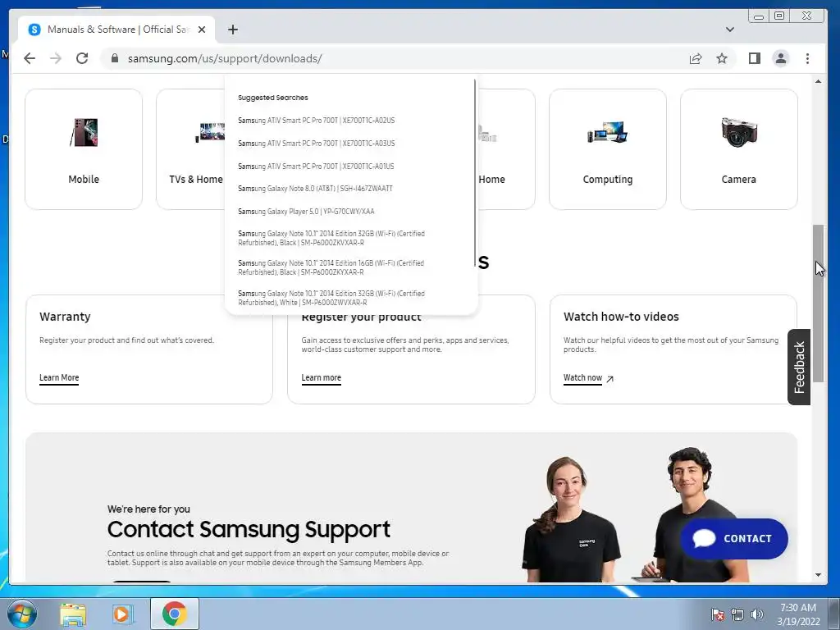The width and height of the screenshot is (840, 630).
Task: Select suggestion SM-P6000ZKVXAR-R
Action: [331, 238]
